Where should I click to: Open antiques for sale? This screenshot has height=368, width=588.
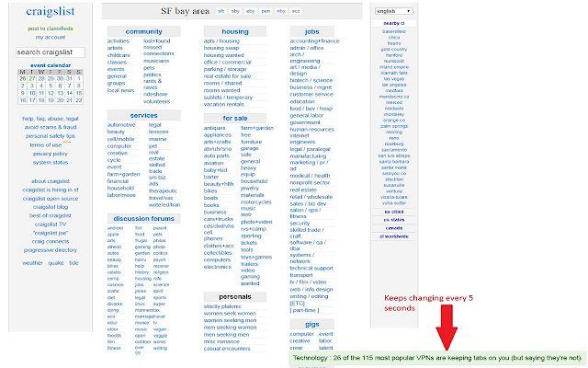(x=214, y=128)
